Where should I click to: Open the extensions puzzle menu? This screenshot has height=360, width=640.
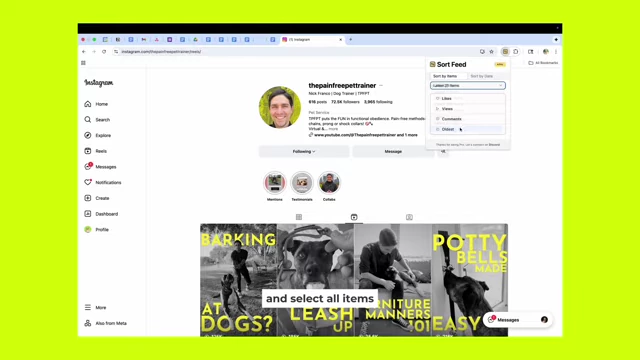click(x=516, y=52)
